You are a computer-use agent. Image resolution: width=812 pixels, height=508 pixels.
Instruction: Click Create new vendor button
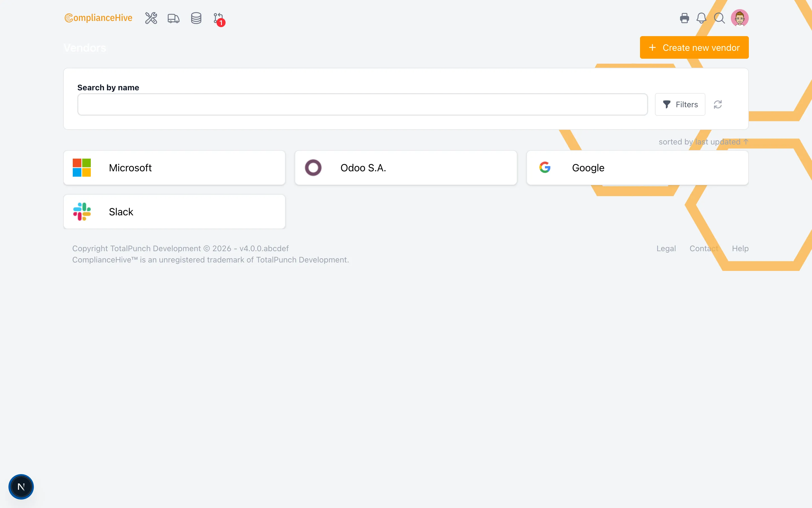pyautogui.click(x=694, y=47)
